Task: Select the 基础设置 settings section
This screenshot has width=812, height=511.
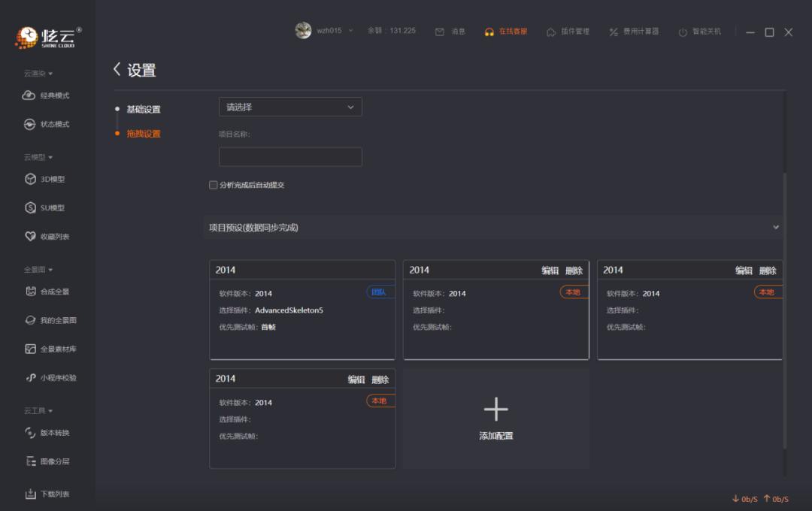Action: click(143, 109)
